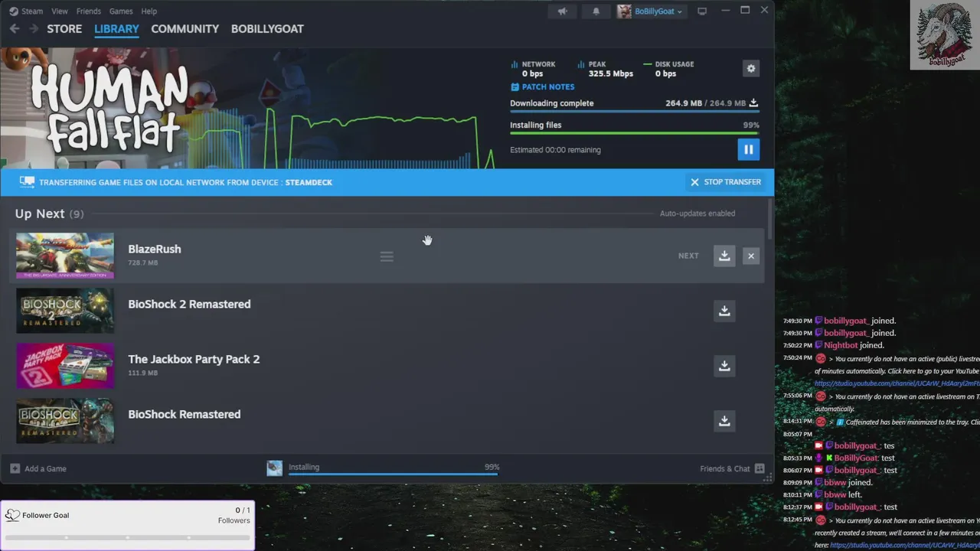Open download settings gear icon
Image resolution: width=980 pixels, height=551 pixels.
coord(751,68)
